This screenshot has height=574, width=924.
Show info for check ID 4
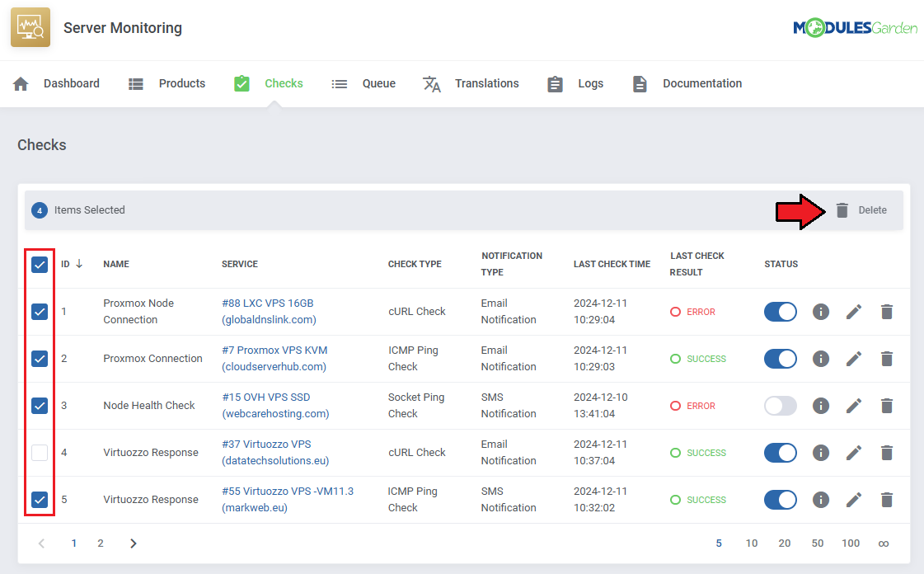pos(821,453)
